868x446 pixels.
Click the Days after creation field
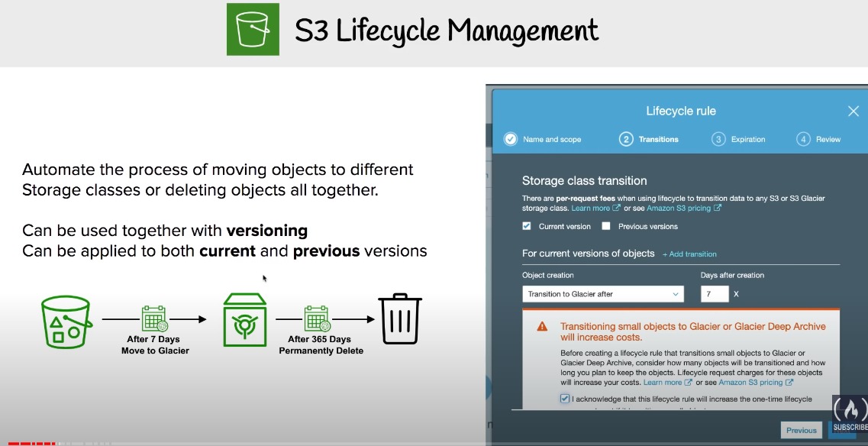[715, 293]
